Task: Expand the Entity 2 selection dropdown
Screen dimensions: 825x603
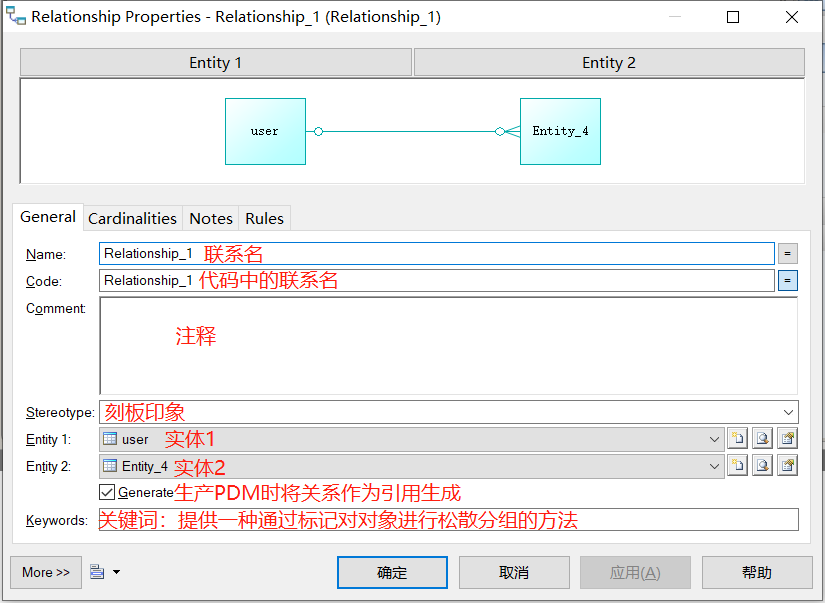Action: coord(716,466)
